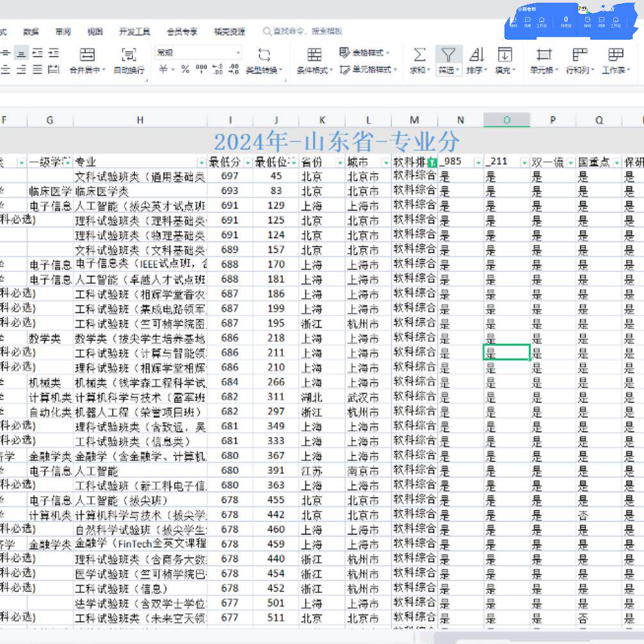Expand the 类型转换 dropdown arrow
644x644 pixels.
280,70
